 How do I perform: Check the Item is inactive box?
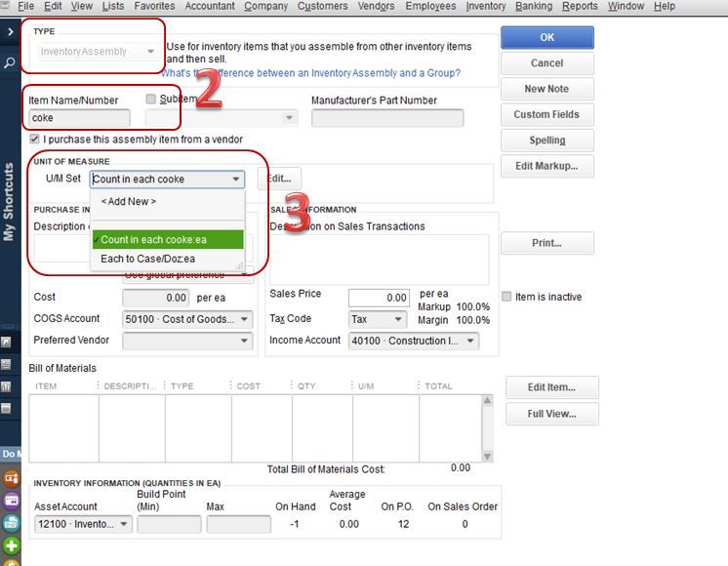506,297
